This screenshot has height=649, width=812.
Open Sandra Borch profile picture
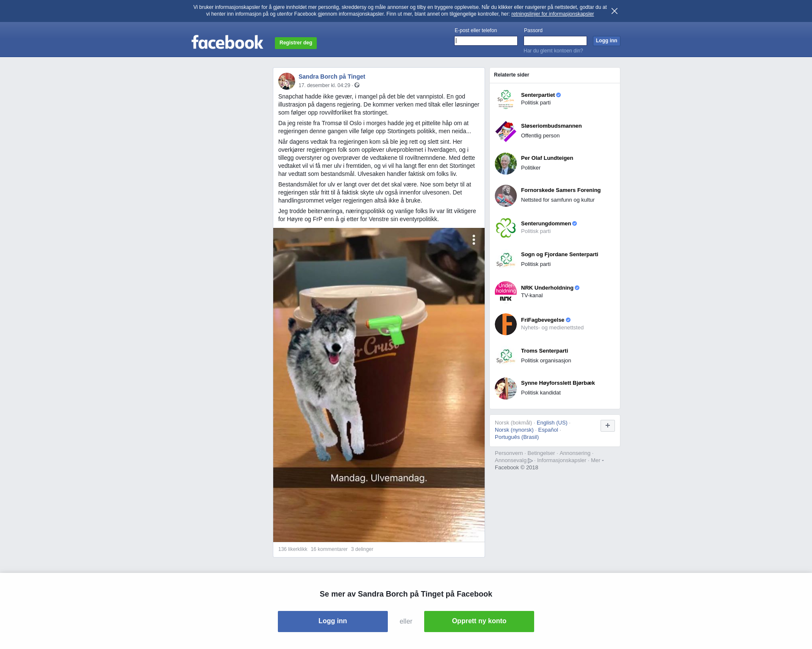pos(287,81)
